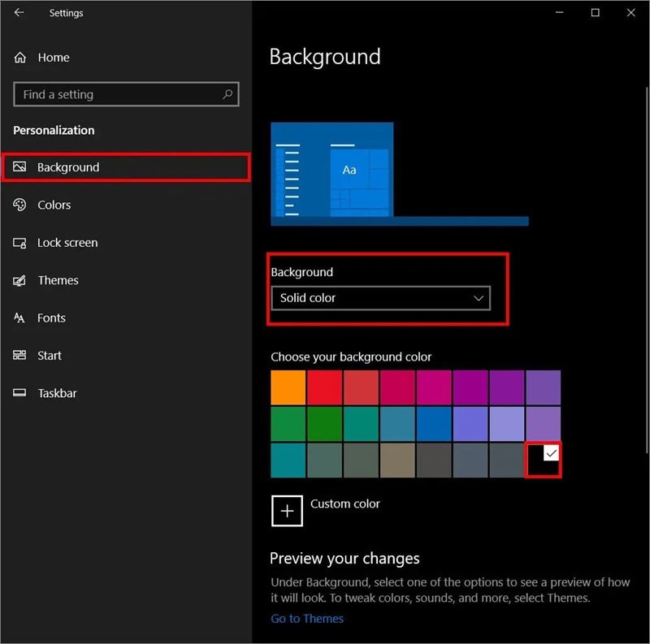This screenshot has width=650, height=644.
Task: Click the Themes icon in sidebar
Action: 20,281
